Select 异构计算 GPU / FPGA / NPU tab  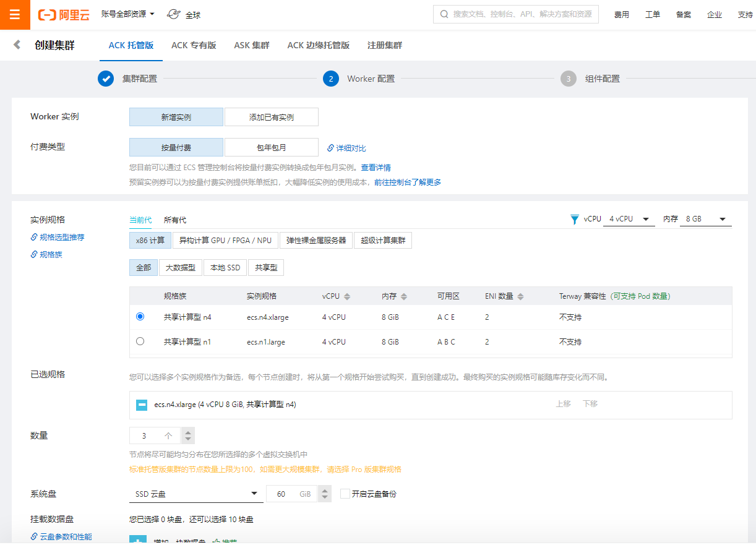225,240
